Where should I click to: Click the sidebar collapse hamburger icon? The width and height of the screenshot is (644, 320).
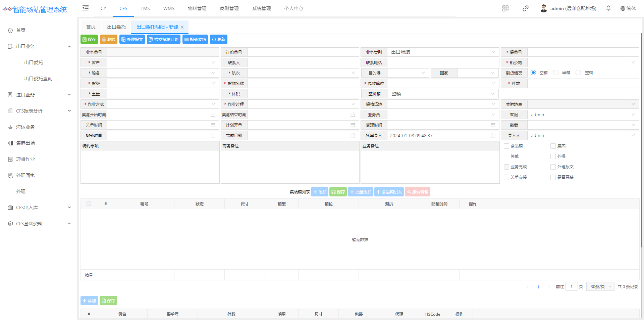point(86,8)
